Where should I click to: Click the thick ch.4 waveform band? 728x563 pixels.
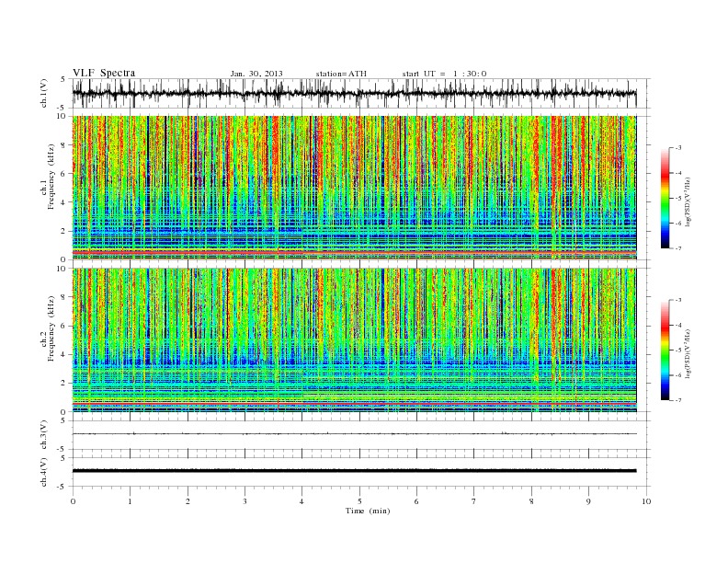(x=354, y=471)
